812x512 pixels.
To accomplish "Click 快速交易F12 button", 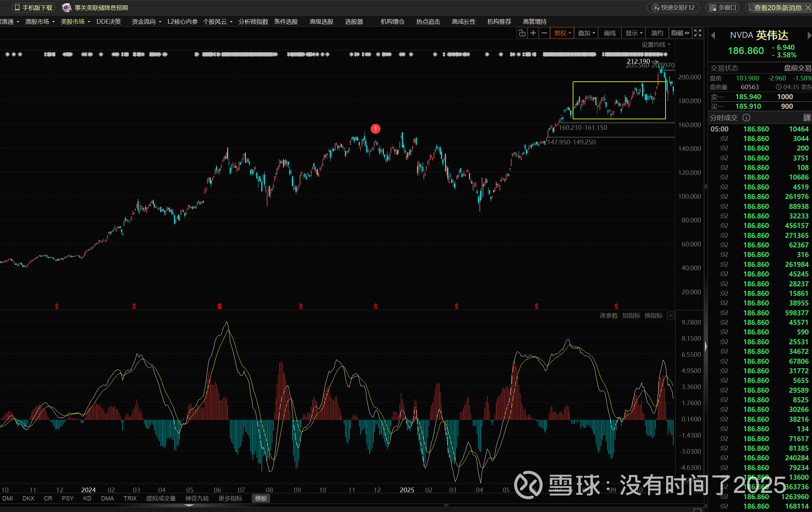I will (673, 8).
